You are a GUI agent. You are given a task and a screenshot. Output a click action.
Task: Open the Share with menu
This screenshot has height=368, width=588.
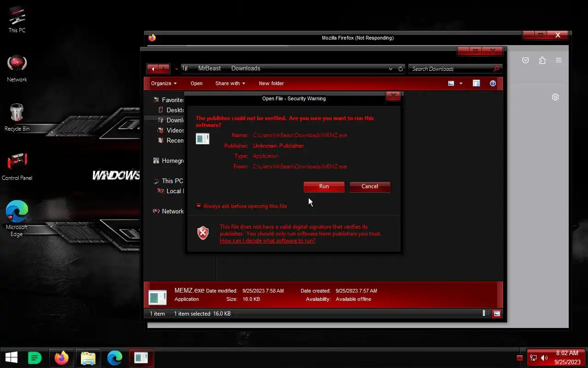[x=230, y=83]
